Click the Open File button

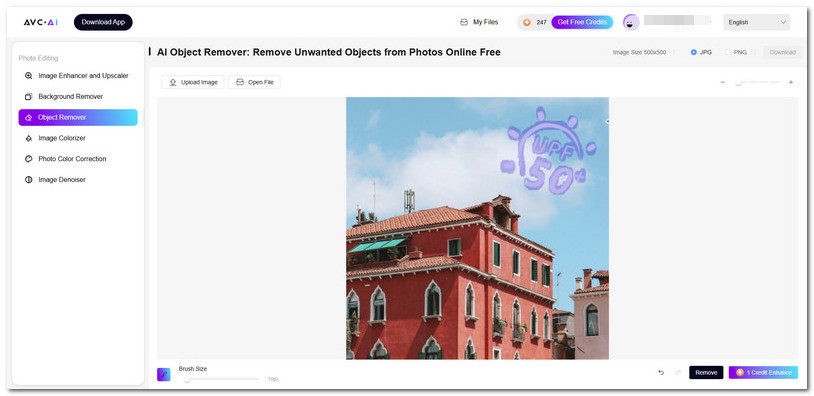click(254, 82)
